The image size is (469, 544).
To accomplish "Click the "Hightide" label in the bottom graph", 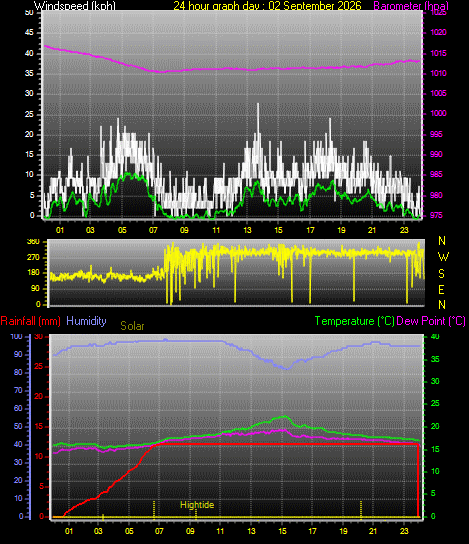I will click(x=197, y=505).
